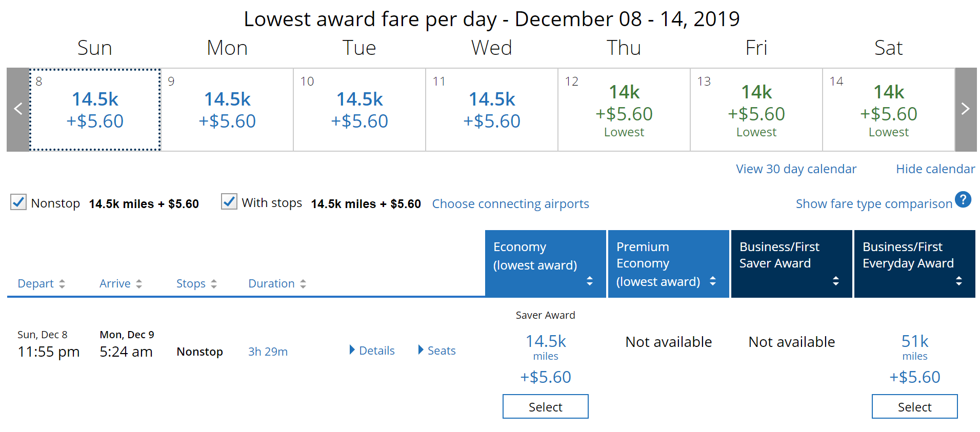Sort flights by Depart column arrows
Screen dimensions: 980x432
pos(62,284)
